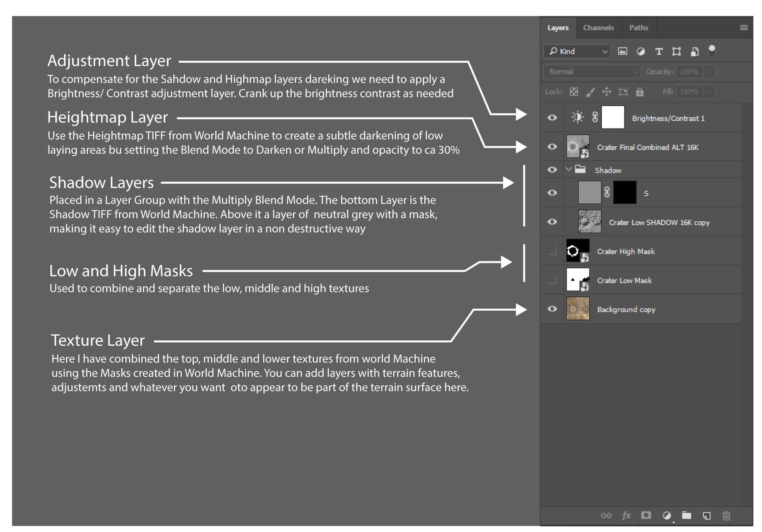Lock image pixels brush icon
This screenshot has width=762, height=532.
(590, 92)
